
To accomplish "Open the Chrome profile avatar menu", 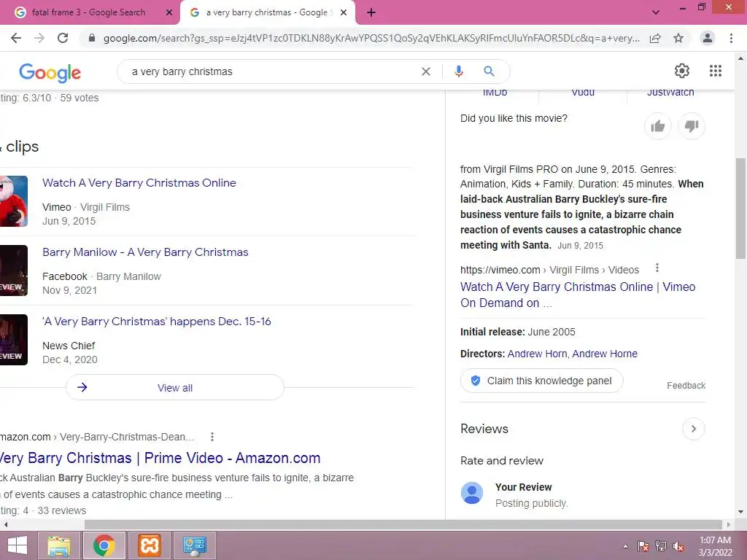I will pyautogui.click(x=708, y=38).
